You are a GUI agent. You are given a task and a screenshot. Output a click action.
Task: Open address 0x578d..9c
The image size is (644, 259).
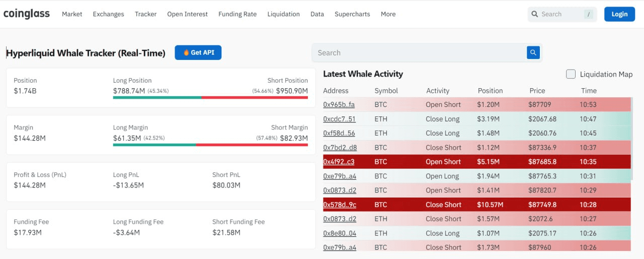(x=340, y=205)
